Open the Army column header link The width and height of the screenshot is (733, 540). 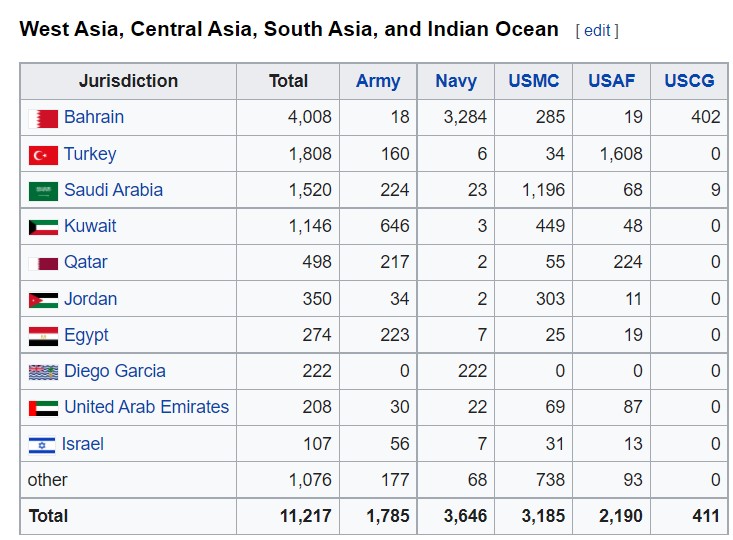(378, 81)
